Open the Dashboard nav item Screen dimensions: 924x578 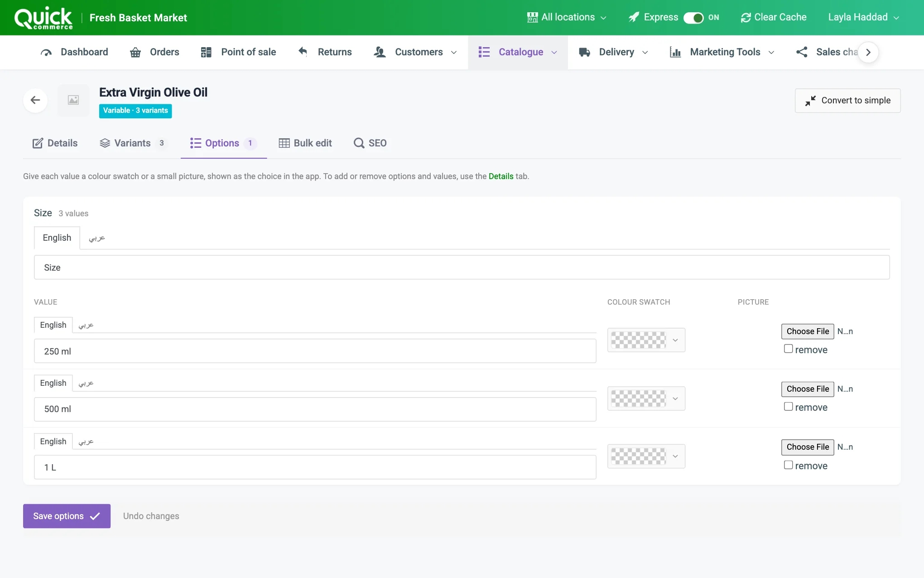(74, 52)
